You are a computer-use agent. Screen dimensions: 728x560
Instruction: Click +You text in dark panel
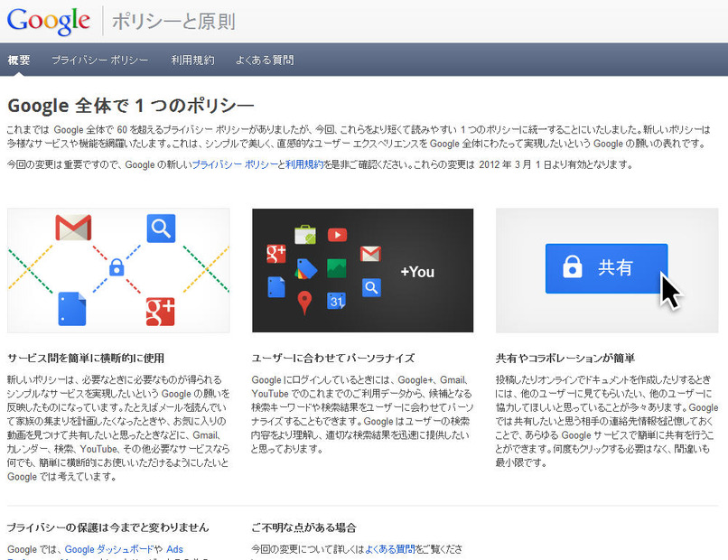[417, 272]
